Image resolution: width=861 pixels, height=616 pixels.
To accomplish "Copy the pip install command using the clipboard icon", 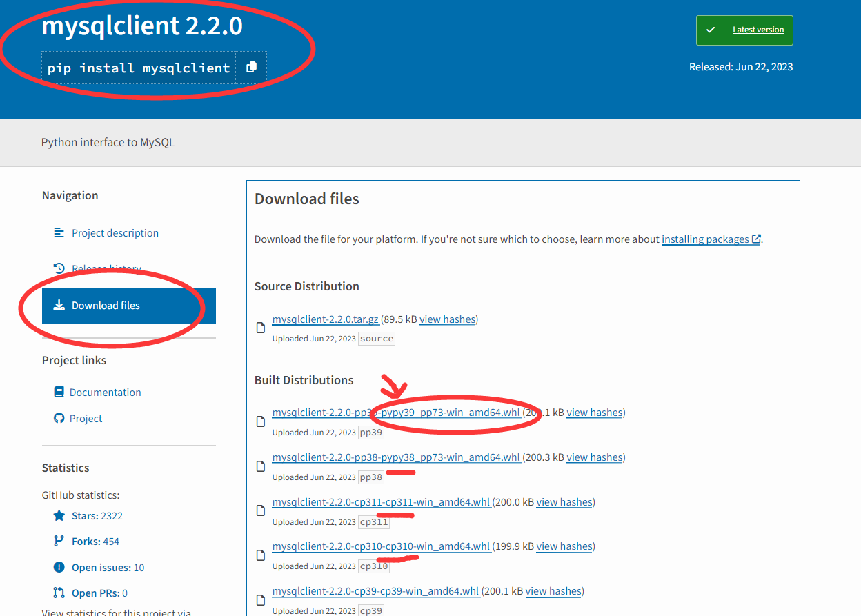I will [x=253, y=67].
